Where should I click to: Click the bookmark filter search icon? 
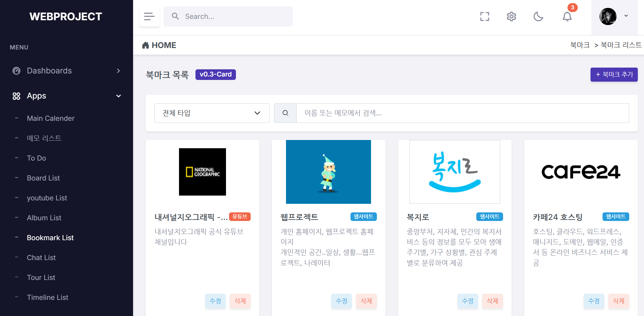[285, 113]
